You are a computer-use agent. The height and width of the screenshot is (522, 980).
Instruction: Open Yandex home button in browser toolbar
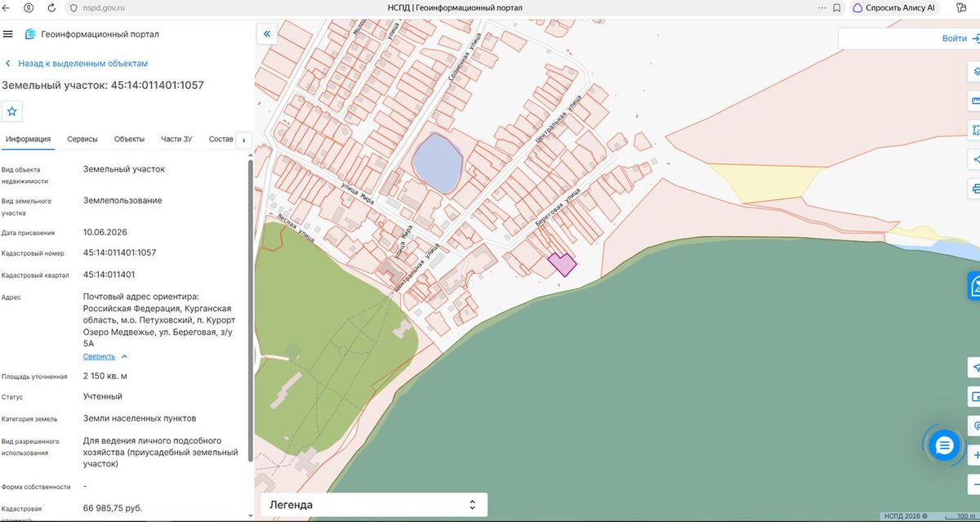tap(29, 7)
